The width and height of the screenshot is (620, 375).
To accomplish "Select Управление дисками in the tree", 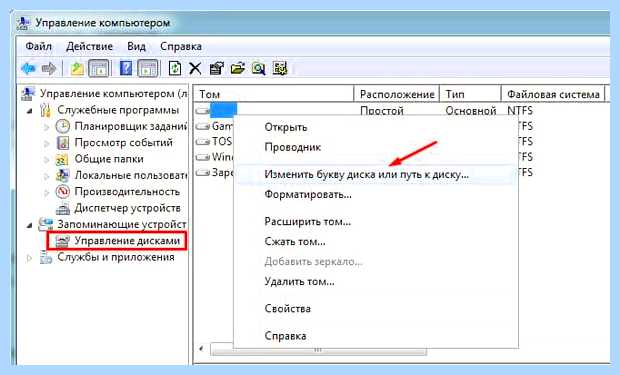I will click(127, 241).
